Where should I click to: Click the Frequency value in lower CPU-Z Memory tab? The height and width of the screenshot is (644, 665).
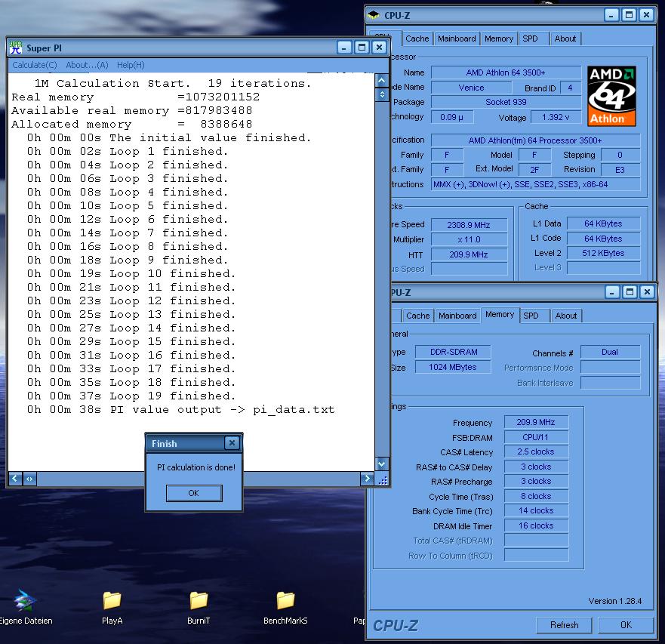(536, 422)
